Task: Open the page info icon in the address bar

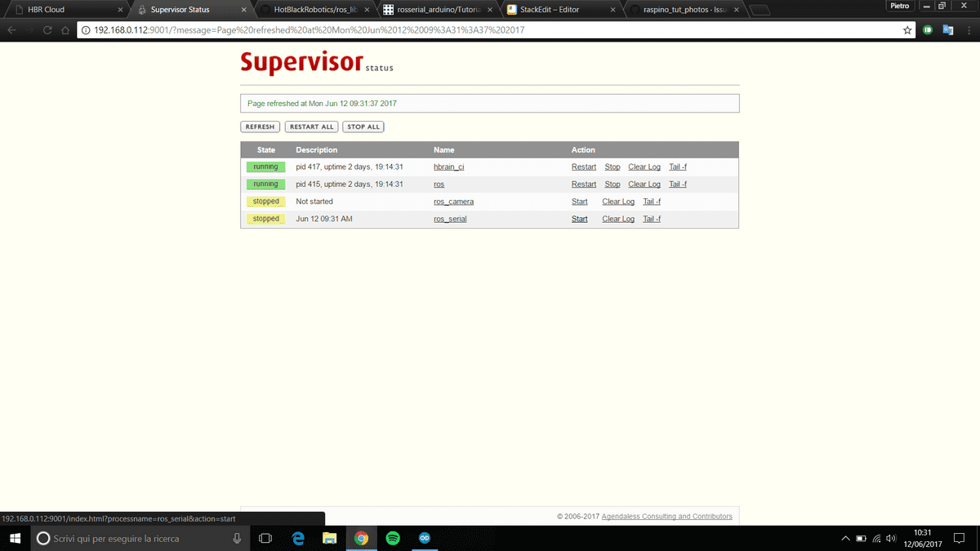Action: (85, 29)
